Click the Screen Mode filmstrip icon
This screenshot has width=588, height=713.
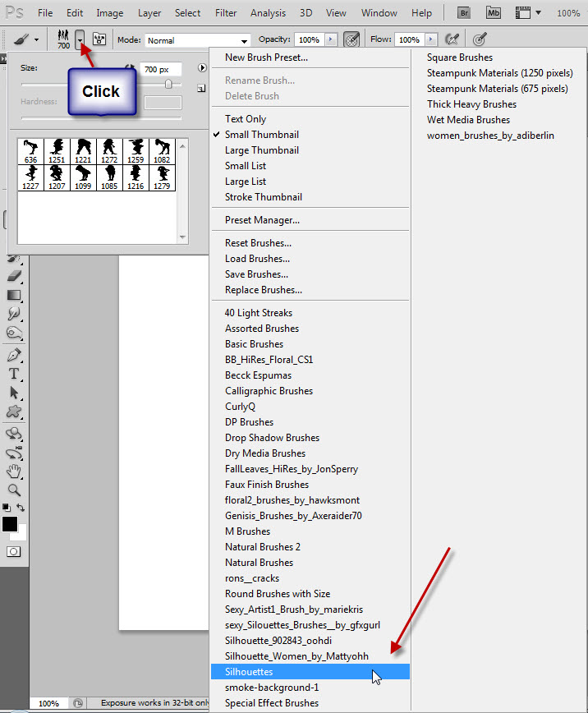pyautogui.click(x=523, y=13)
